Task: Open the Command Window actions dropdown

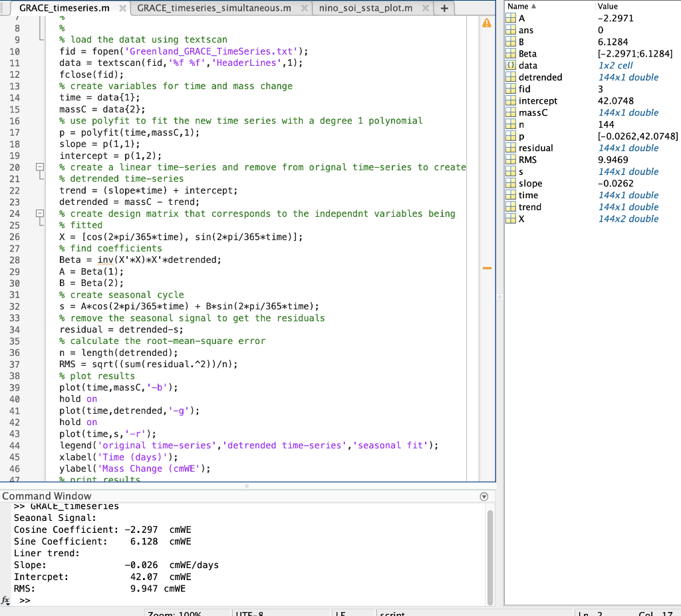Action: 483,496
